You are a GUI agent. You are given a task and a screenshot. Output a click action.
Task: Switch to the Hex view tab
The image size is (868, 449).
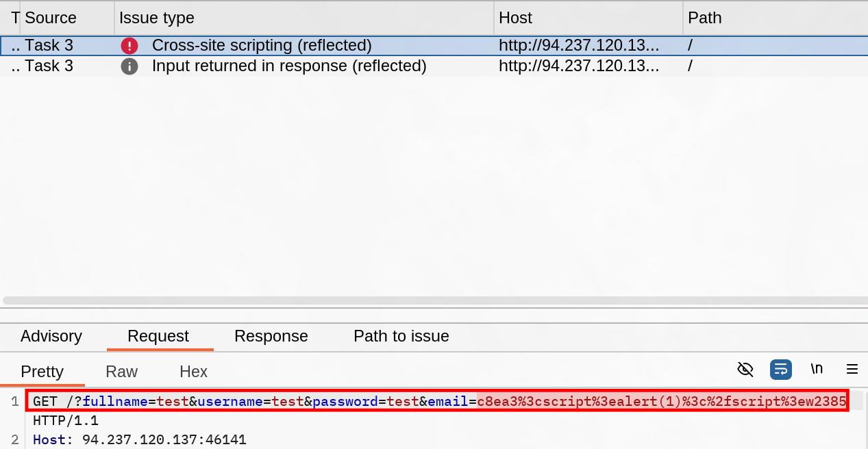(x=193, y=372)
